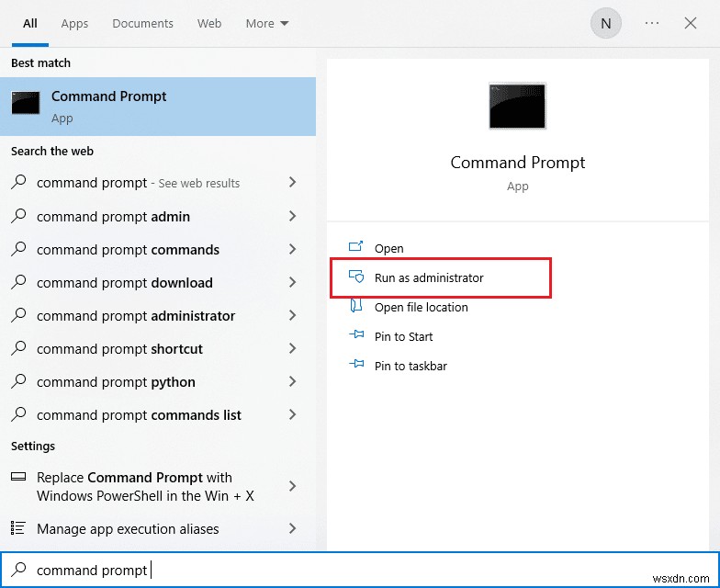Click the Manage app execution aliases list icon

[x=18, y=528]
